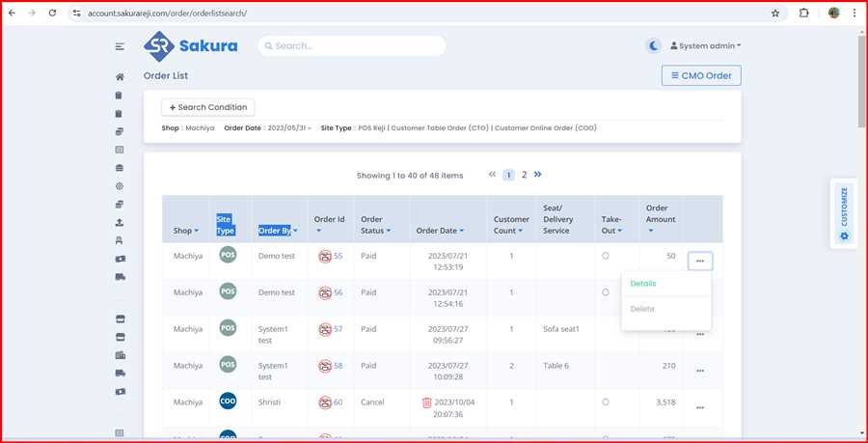Screen dimensions: 868x443
Task: Open the sidebar settings gear icon
Action: (120, 186)
